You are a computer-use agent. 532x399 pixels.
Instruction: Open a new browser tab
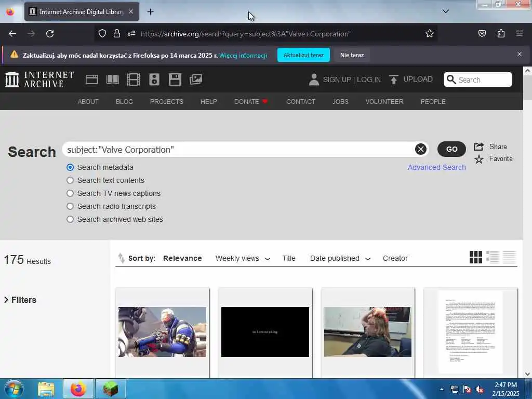click(150, 12)
